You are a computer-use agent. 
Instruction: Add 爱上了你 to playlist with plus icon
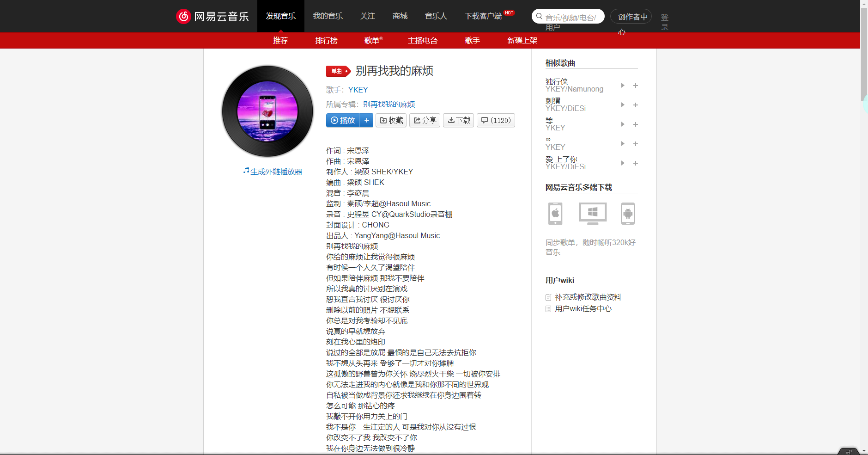(636, 163)
